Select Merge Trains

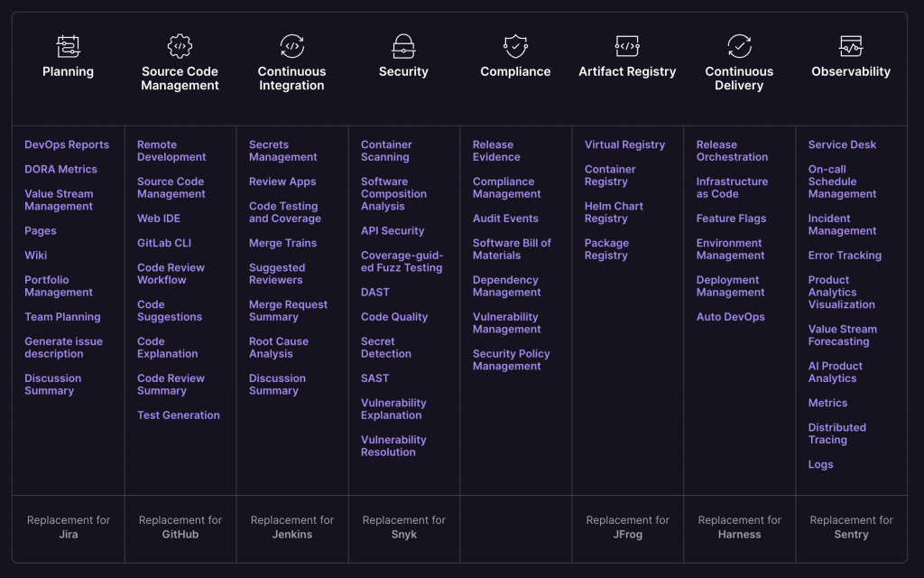click(282, 243)
